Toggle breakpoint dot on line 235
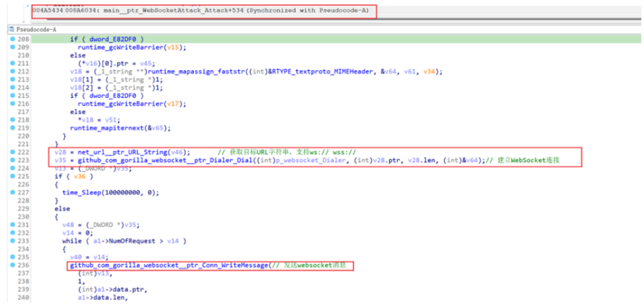 point(12,257)
